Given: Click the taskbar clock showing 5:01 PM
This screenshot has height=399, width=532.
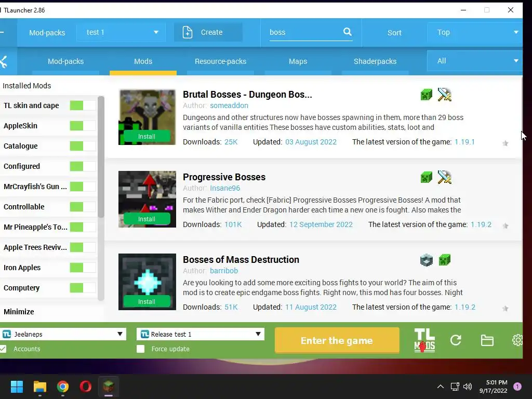Looking at the screenshot, I should tap(494, 387).
